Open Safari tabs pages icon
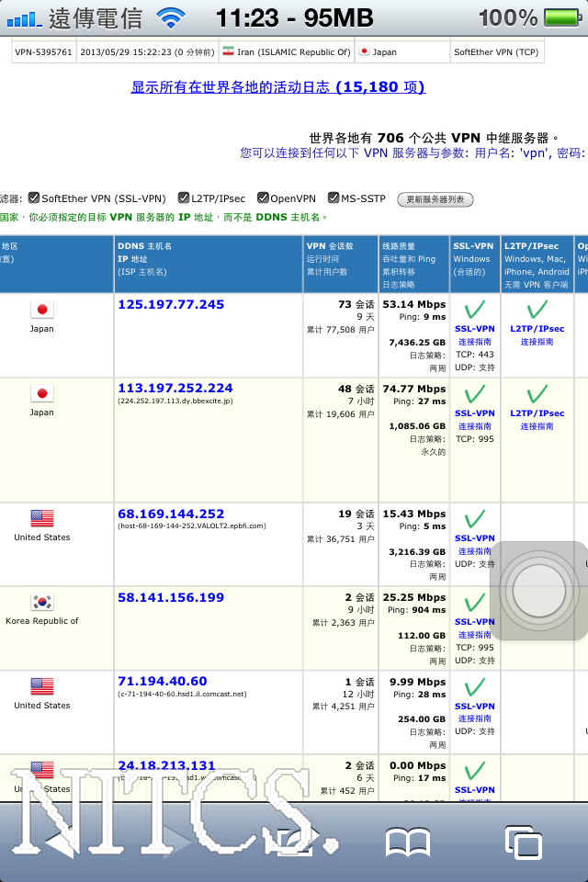 pyautogui.click(x=524, y=842)
